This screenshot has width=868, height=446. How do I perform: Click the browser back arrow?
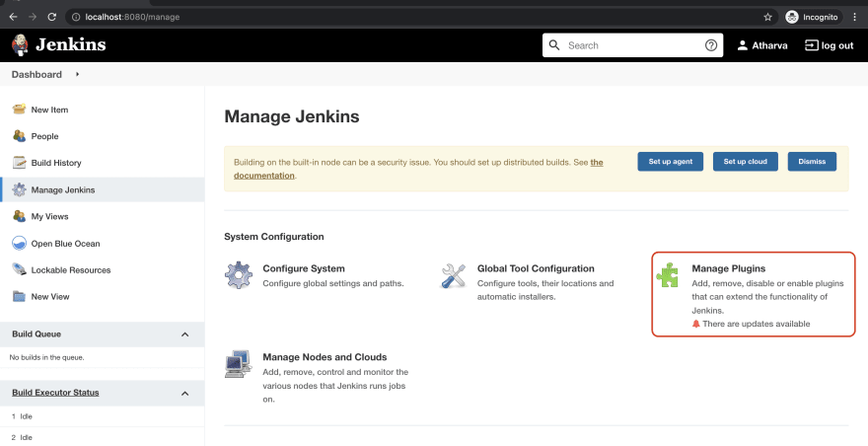pyautogui.click(x=13, y=17)
